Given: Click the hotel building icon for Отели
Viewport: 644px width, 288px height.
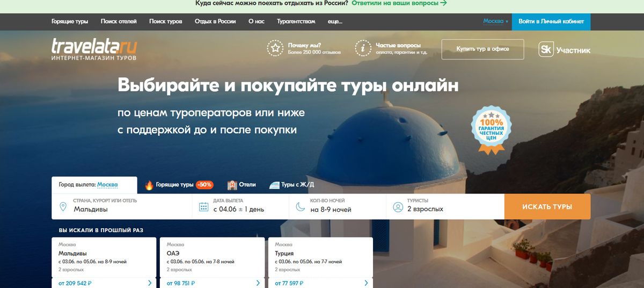Looking at the screenshot, I should tap(232, 185).
